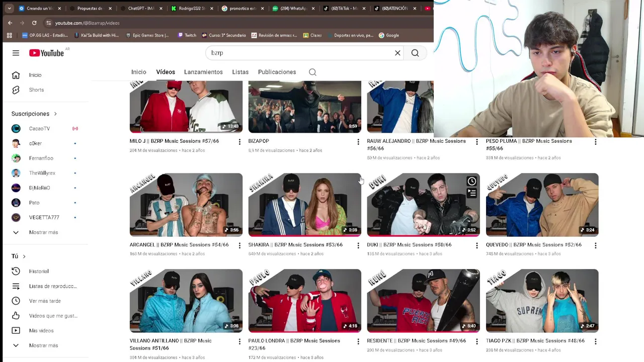Click Watch later clock on DUKI thumbnail
This screenshot has width=644, height=362.
[x=471, y=181]
